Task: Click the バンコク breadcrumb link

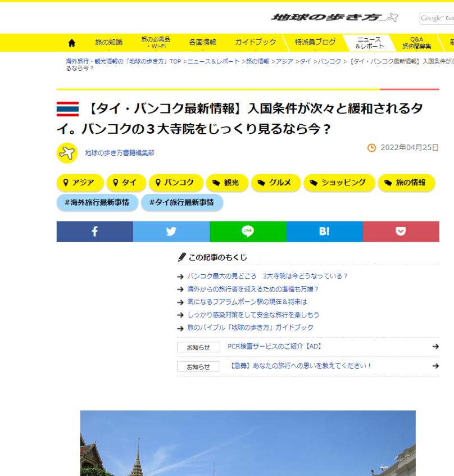Action: [x=329, y=61]
